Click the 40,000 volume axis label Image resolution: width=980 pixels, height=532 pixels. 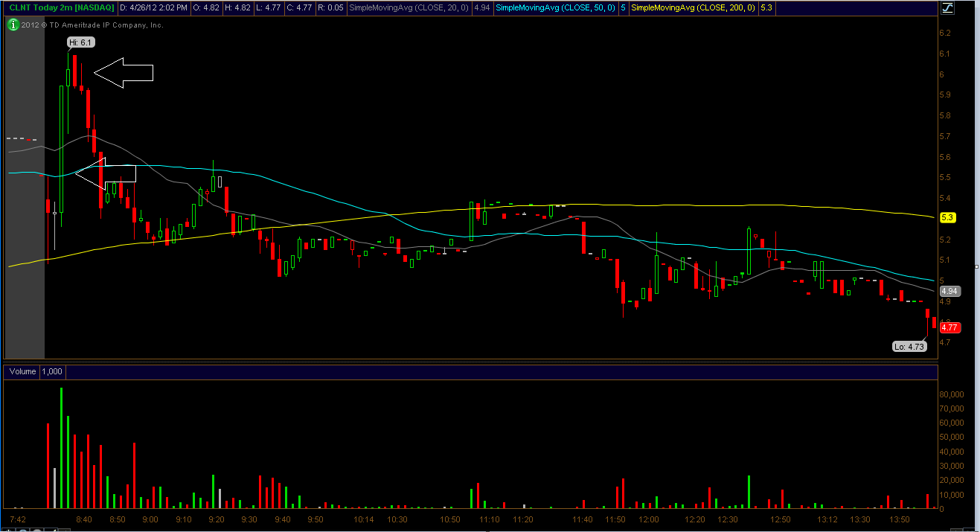coord(952,452)
